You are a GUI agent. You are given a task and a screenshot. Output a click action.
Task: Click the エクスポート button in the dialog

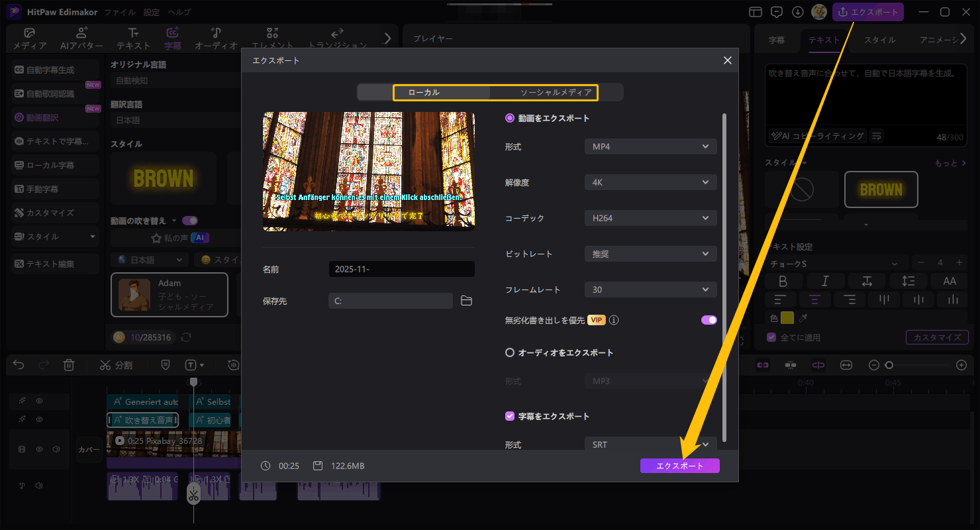point(679,465)
